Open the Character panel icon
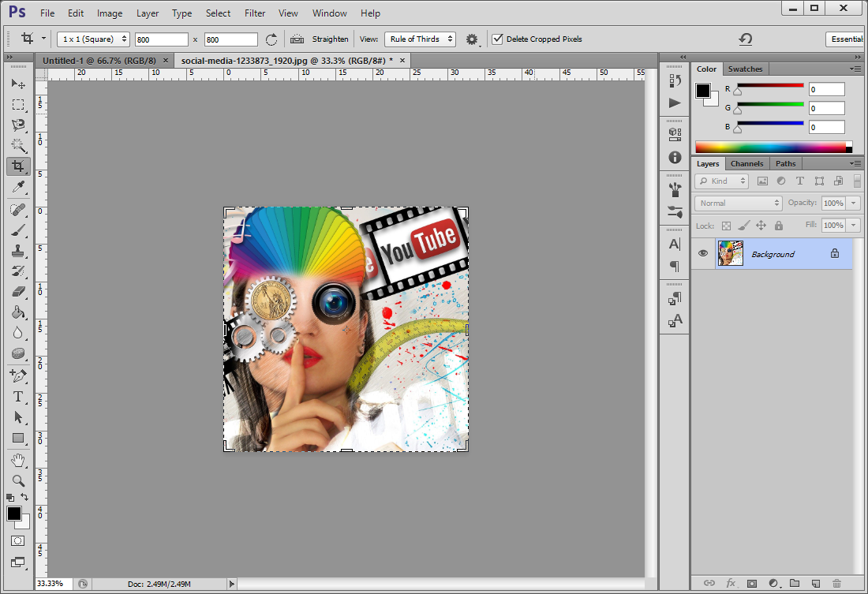The image size is (868, 594). coord(675,244)
